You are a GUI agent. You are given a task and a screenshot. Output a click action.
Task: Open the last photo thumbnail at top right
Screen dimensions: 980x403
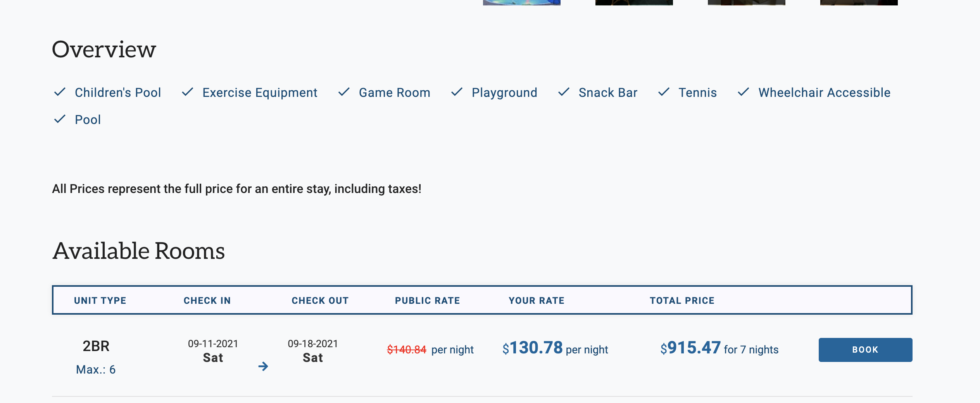pos(859,2)
